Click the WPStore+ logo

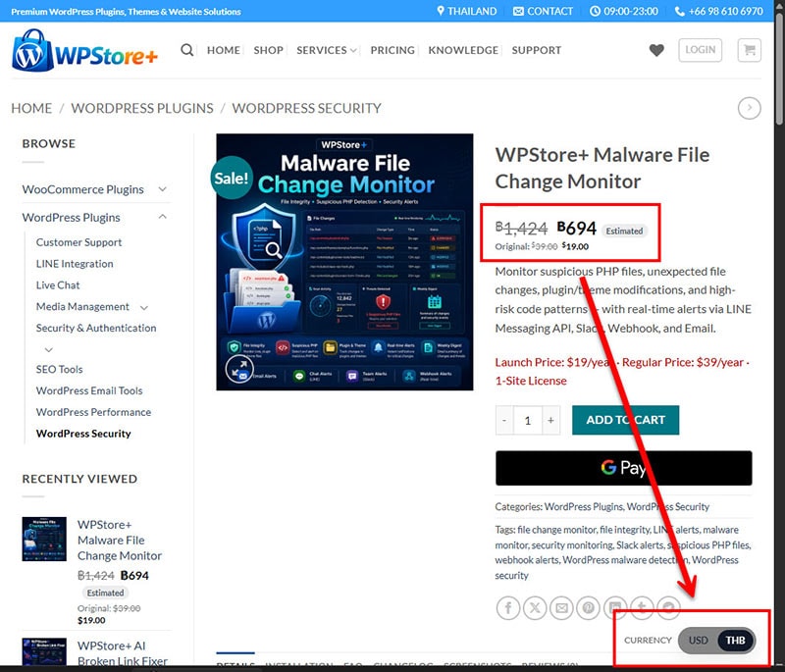pyautogui.click(x=84, y=50)
